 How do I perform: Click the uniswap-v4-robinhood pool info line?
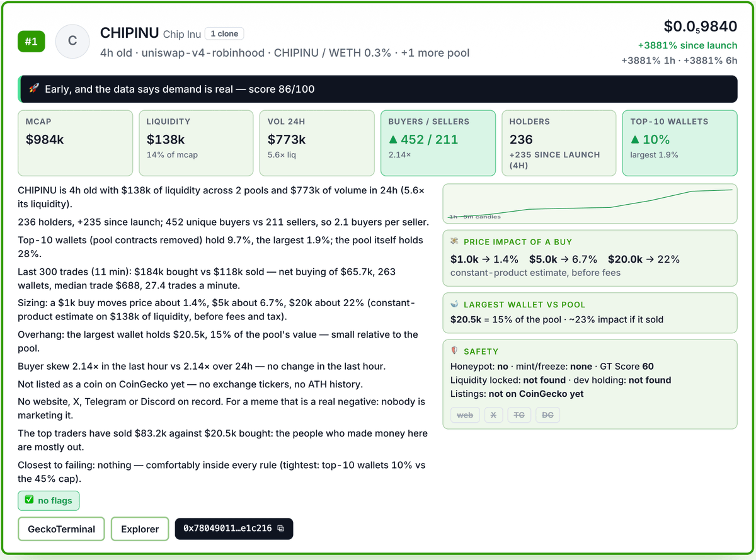285,53
